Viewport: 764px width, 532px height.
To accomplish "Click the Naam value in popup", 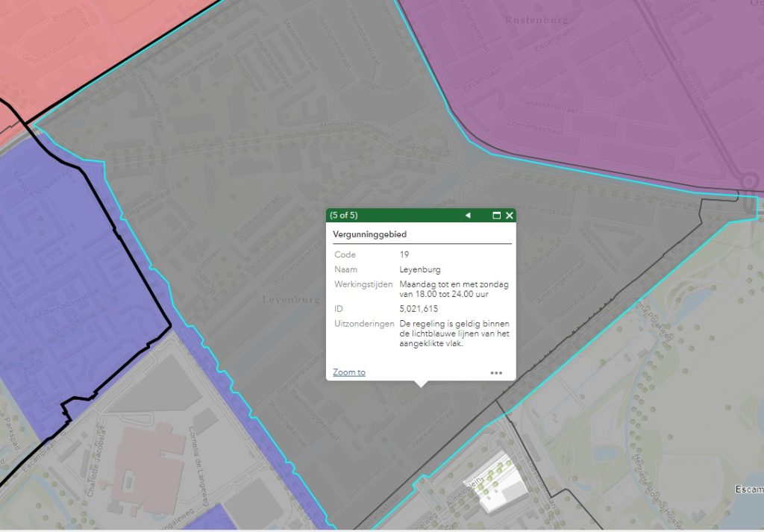I will pyautogui.click(x=419, y=269).
